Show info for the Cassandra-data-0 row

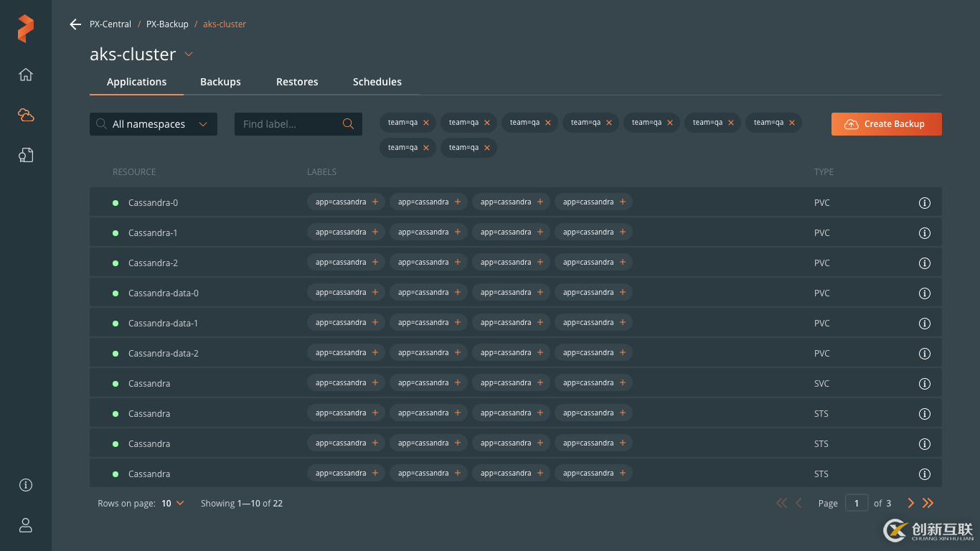(x=925, y=293)
